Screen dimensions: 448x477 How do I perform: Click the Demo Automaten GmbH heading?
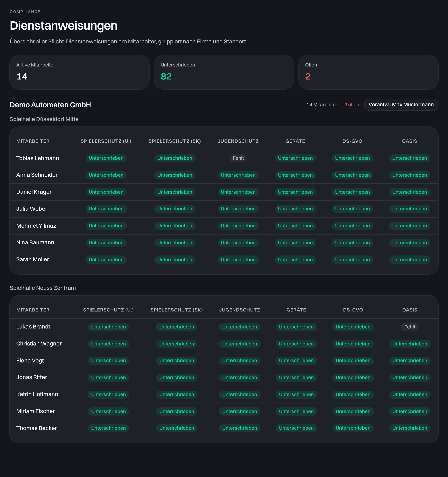click(x=50, y=105)
